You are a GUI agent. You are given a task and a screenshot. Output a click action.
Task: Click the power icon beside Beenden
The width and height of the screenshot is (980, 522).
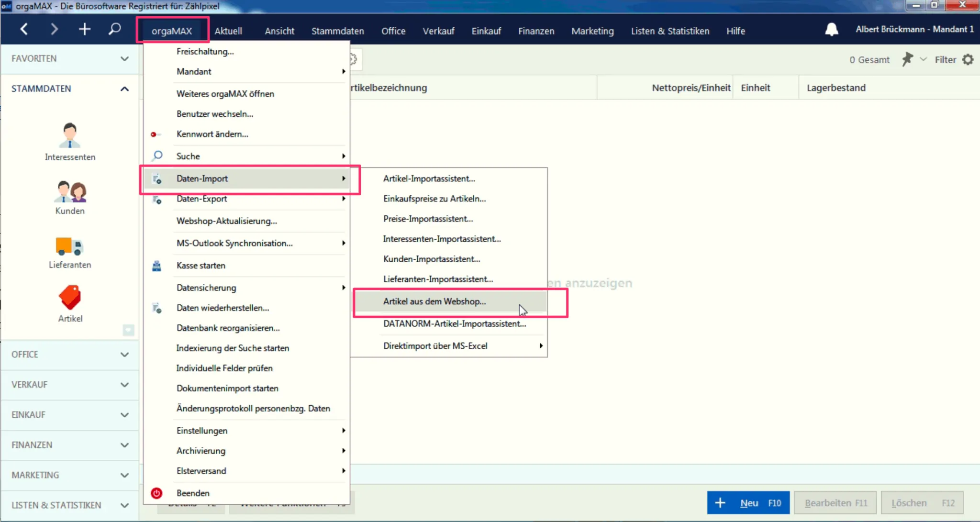coord(156,493)
